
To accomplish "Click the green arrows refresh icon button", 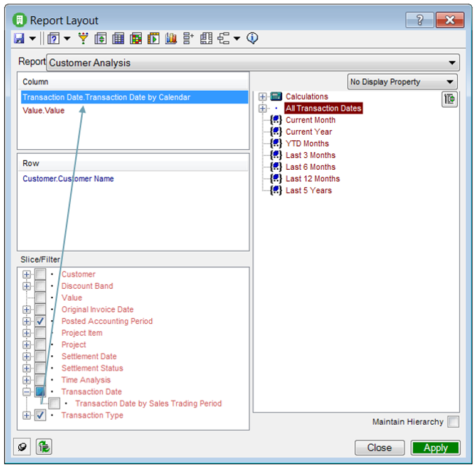I will point(44,447).
